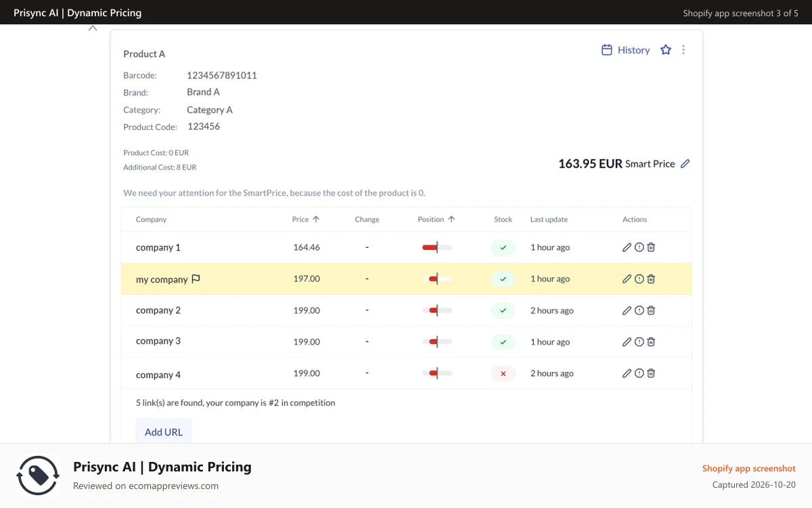Image resolution: width=812 pixels, height=508 pixels.
Task: Edit the company 4 row
Action: click(627, 373)
